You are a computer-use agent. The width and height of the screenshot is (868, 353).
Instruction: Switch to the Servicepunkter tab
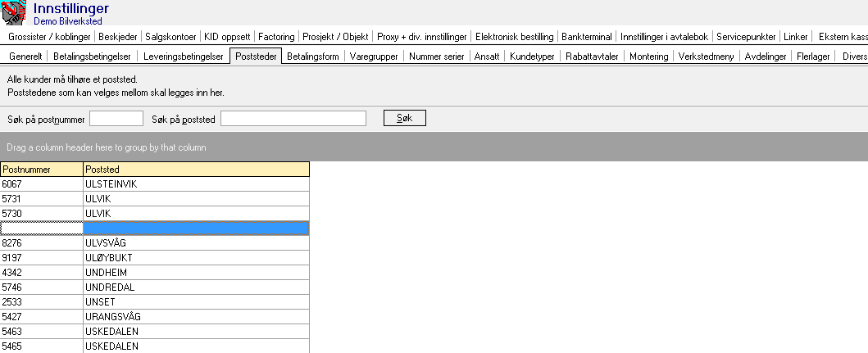[x=746, y=37]
